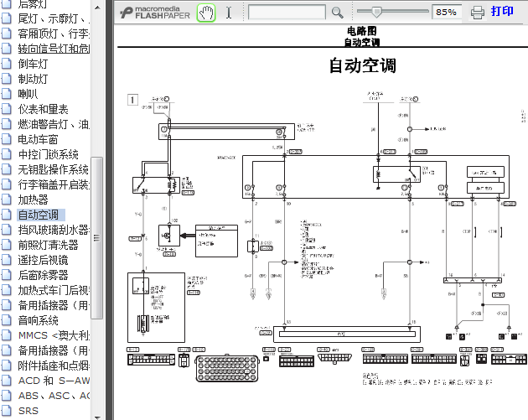
Task: Click the 85% zoom percentage field
Action: point(446,12)
